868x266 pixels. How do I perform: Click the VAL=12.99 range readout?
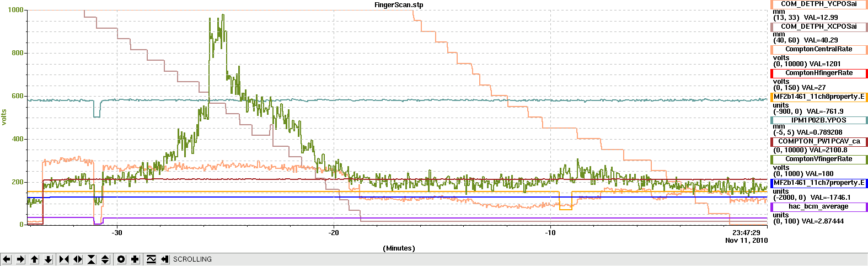tap(806, 18)
